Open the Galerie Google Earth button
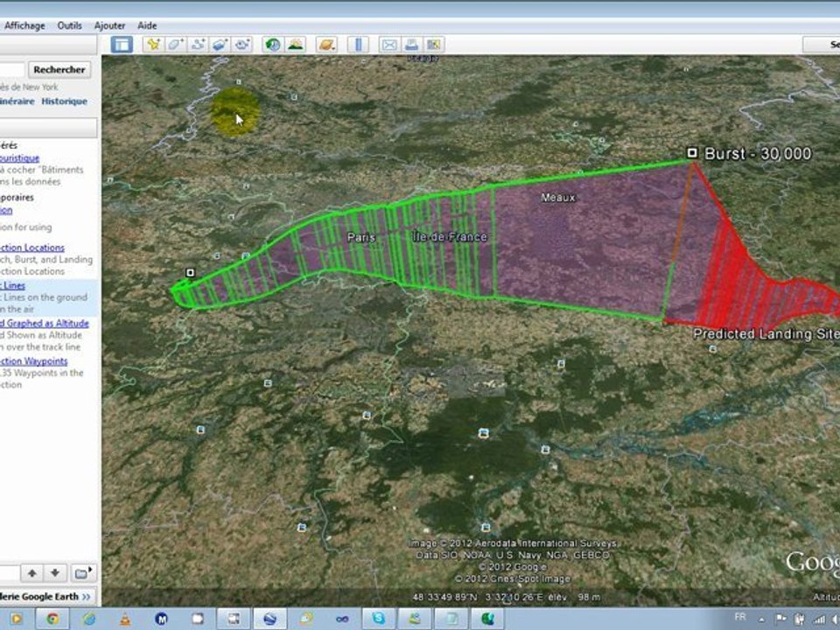Image resolution: width=840 pixels, height=630 pixels. 47,596
